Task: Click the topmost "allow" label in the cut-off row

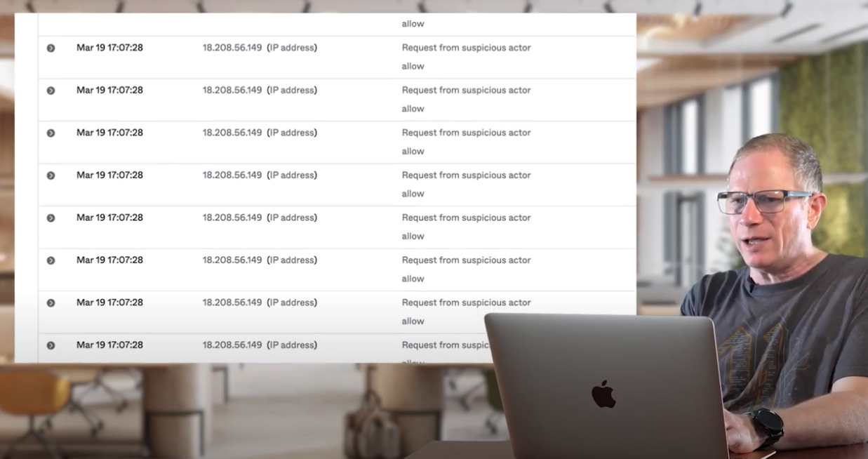Action: tap(413, 24)
